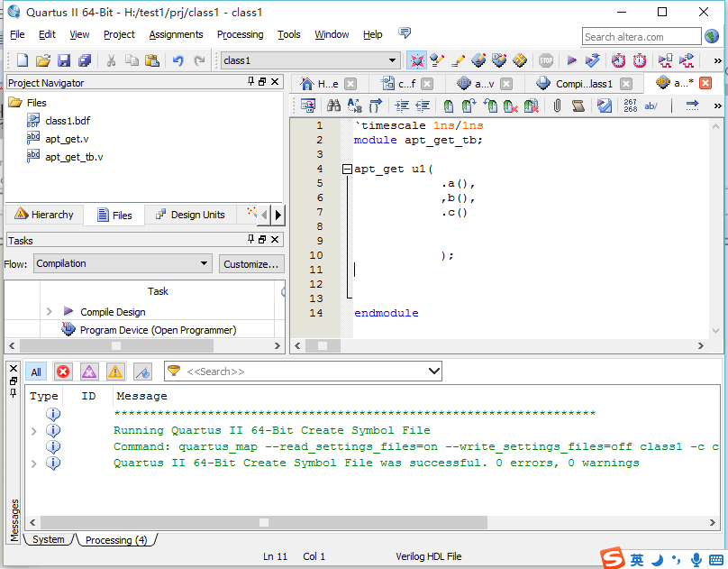
Task: Click the Clear all bookmarks icon
Action: tap(532, 106)
